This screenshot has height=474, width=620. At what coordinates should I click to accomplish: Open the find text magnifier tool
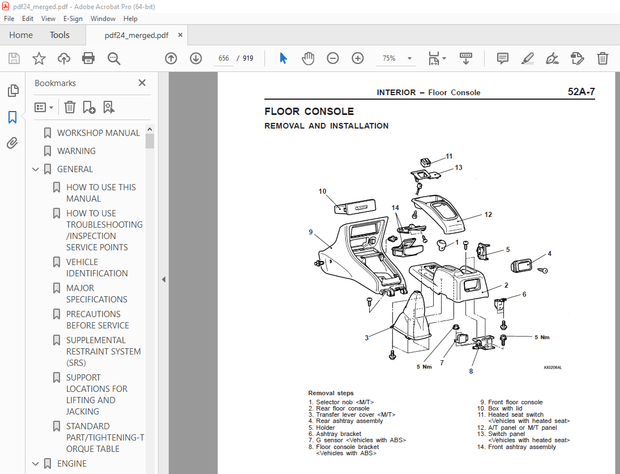(114, 59)
